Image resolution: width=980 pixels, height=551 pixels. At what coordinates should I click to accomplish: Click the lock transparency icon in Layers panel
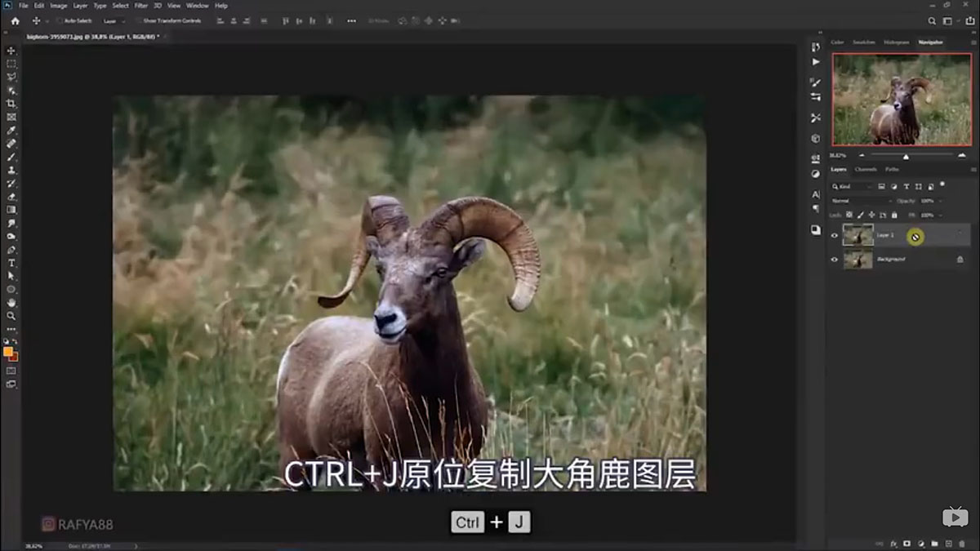849,216
